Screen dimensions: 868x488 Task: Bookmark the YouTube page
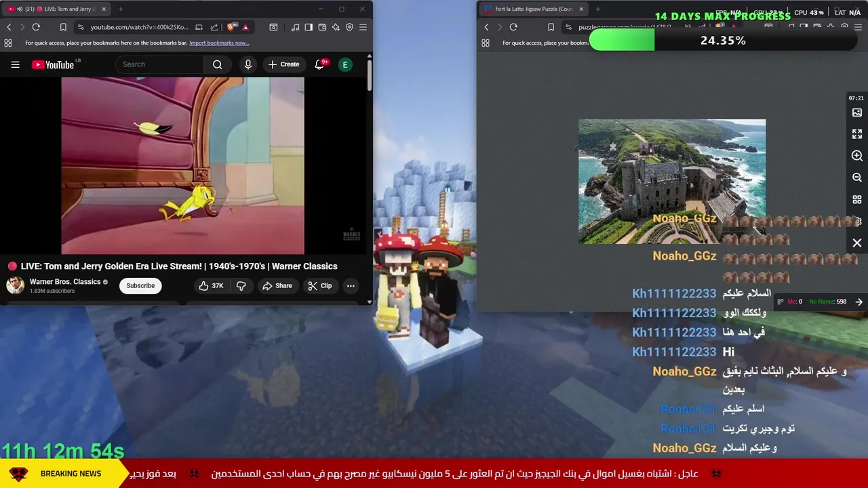coord(63,27)
